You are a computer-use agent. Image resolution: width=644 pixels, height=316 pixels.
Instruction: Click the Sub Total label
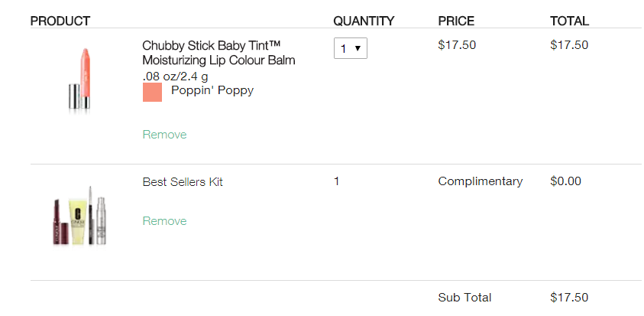(464, 298)
